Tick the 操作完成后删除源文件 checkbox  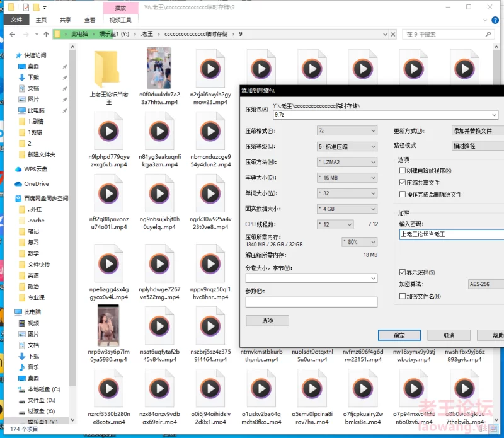[403, 194]
